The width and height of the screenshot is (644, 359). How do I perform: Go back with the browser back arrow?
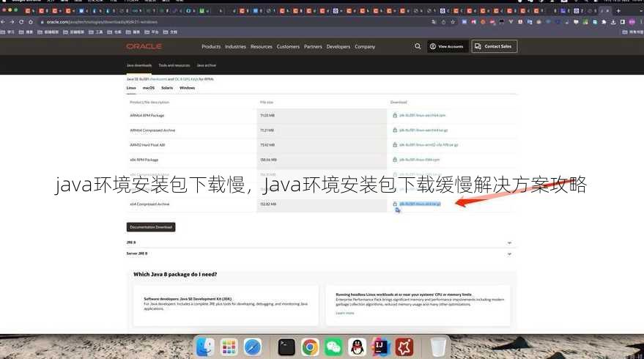(x=3, y=22)
